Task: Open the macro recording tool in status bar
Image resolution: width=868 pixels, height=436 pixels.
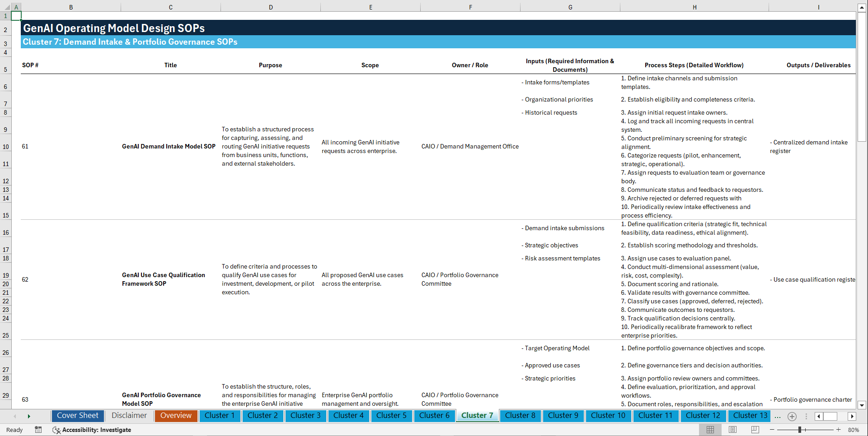Action: [38, 430]
